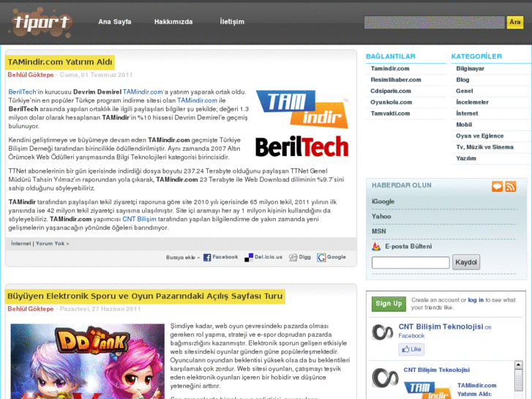This screenshot has width=532, height=399.
Task: Open the article TAMindir.com Yatırım Aldı
Action: click(x=60, y=62)
